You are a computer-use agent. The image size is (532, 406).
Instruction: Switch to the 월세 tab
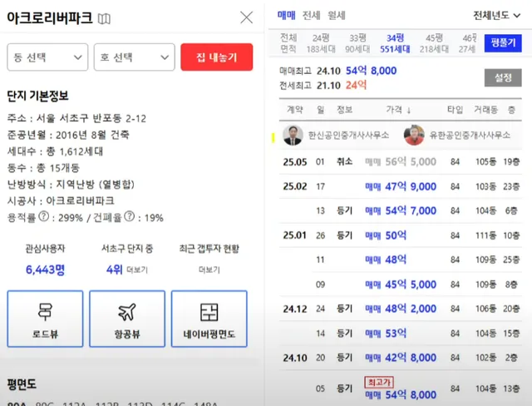(x=337, y=15)
